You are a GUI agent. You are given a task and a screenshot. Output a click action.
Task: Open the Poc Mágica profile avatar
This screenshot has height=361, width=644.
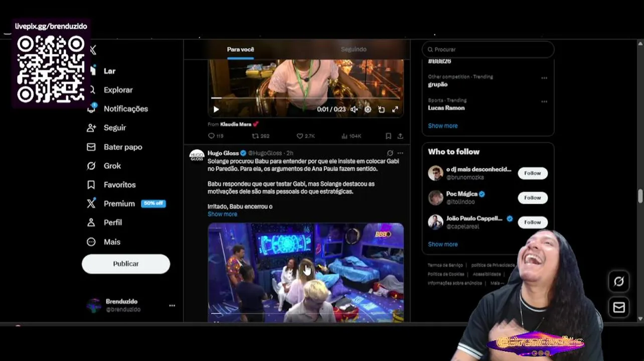point(435,198)
